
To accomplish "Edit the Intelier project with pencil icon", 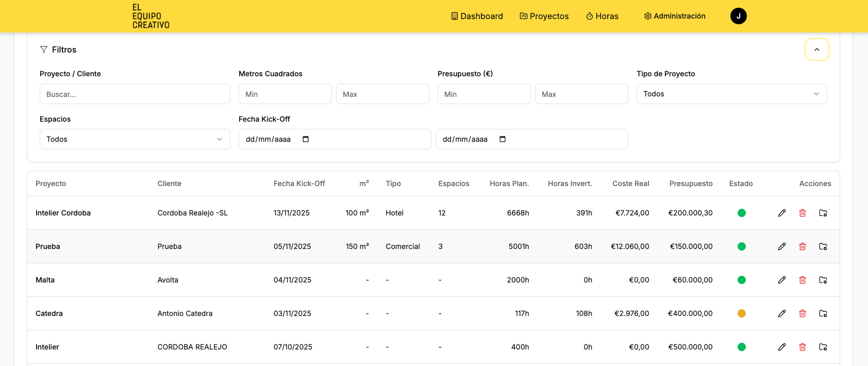I will tap(782, 347).
